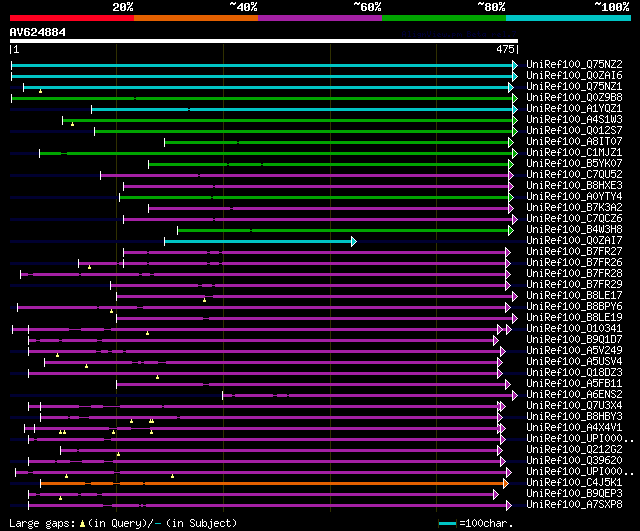Click the white query sequence bar

click(264, 41)
